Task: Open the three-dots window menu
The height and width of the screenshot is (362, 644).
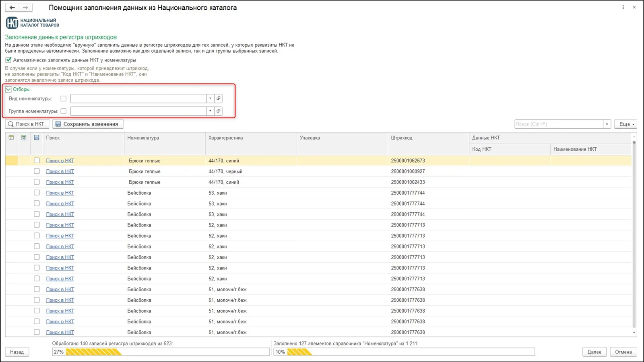Action: pyautogui.click(x=623, y=7)
